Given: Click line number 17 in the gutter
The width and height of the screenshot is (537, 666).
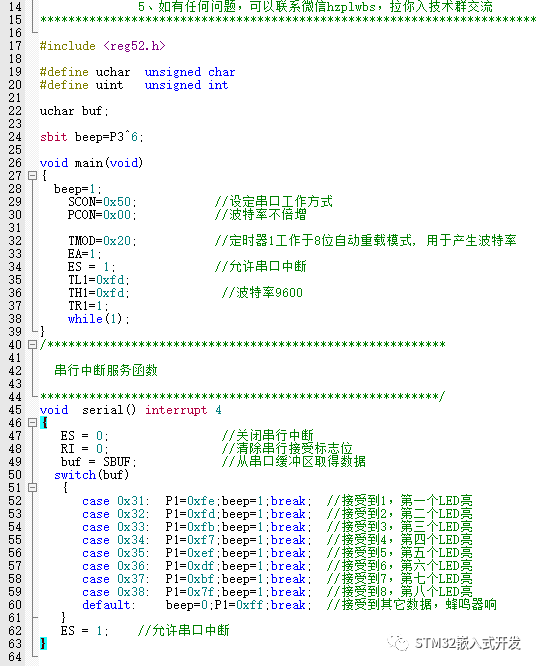Looking at the screenshot, I should pos(15,46).
